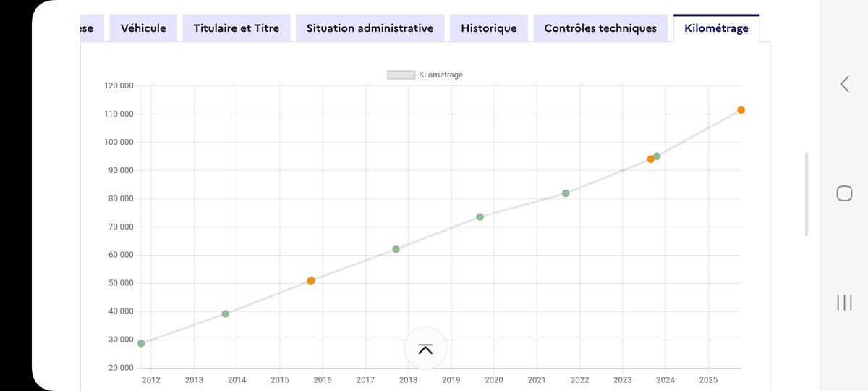Select the green point near 82 000 km

[x=566, y=193]
